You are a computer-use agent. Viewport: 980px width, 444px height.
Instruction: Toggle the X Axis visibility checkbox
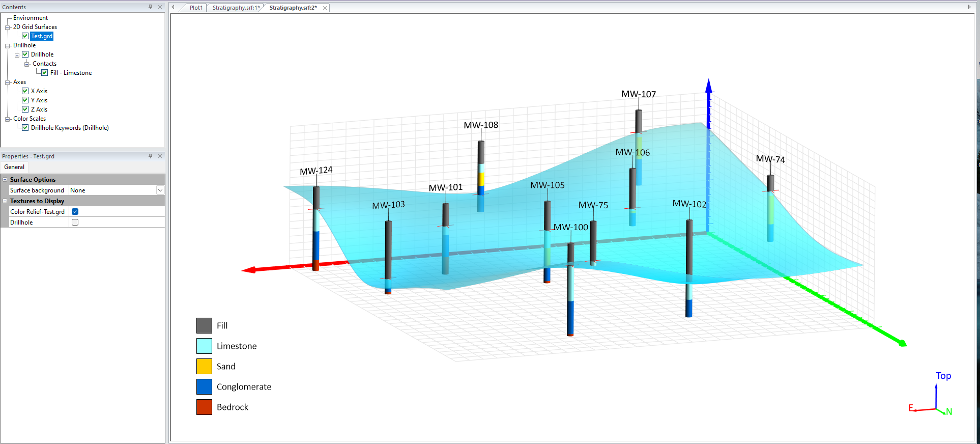[x=25, y=91]
